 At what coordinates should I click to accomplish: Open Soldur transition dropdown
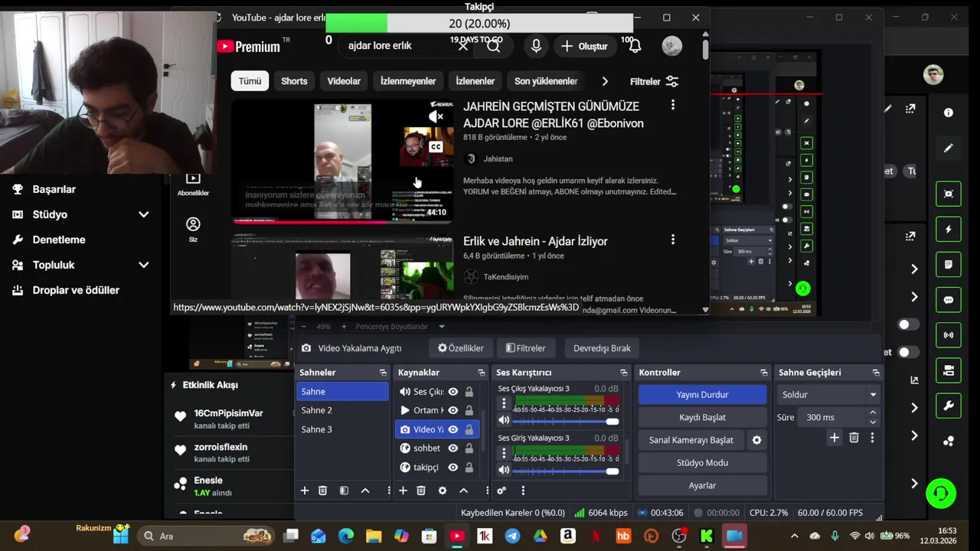(827, 395)
